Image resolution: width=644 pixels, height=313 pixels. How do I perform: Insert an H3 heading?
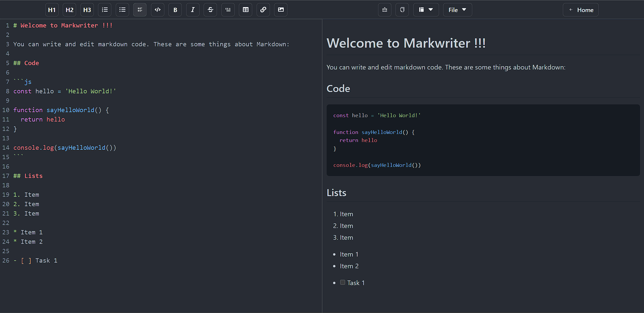click(87, 10)
